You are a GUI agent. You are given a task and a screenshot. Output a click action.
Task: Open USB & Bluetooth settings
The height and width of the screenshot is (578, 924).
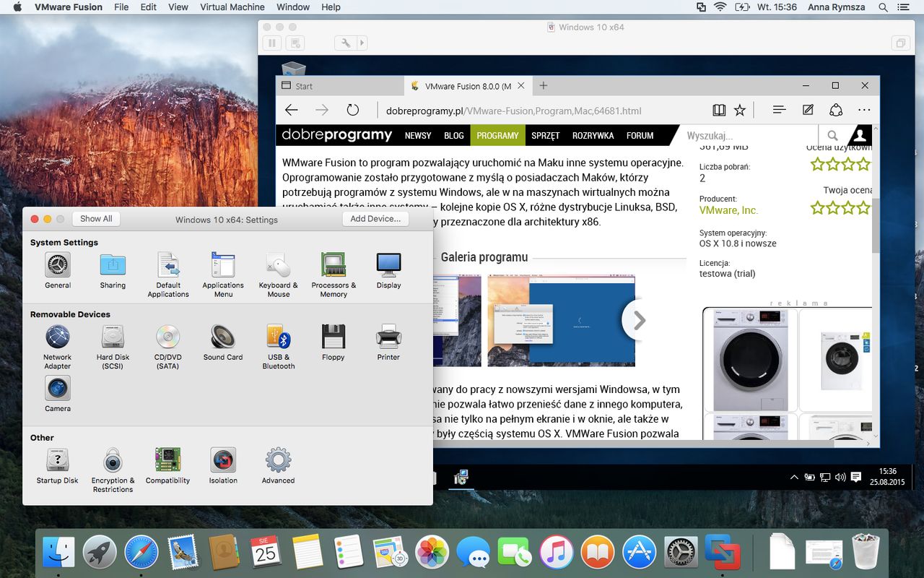(279, 337)
